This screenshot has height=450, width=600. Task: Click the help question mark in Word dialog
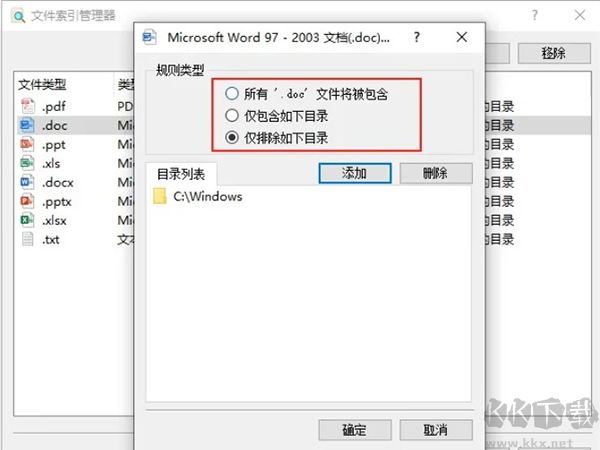click(x=417, y=37)
